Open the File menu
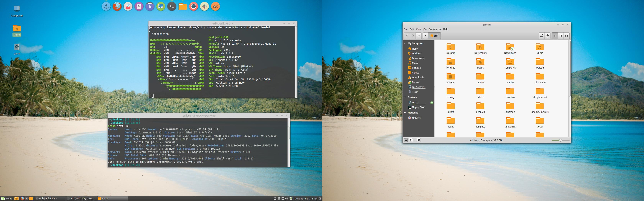Image resolution: width=644 pixels, height=201 pixels. pyautogui.click(x=406, y=29)
